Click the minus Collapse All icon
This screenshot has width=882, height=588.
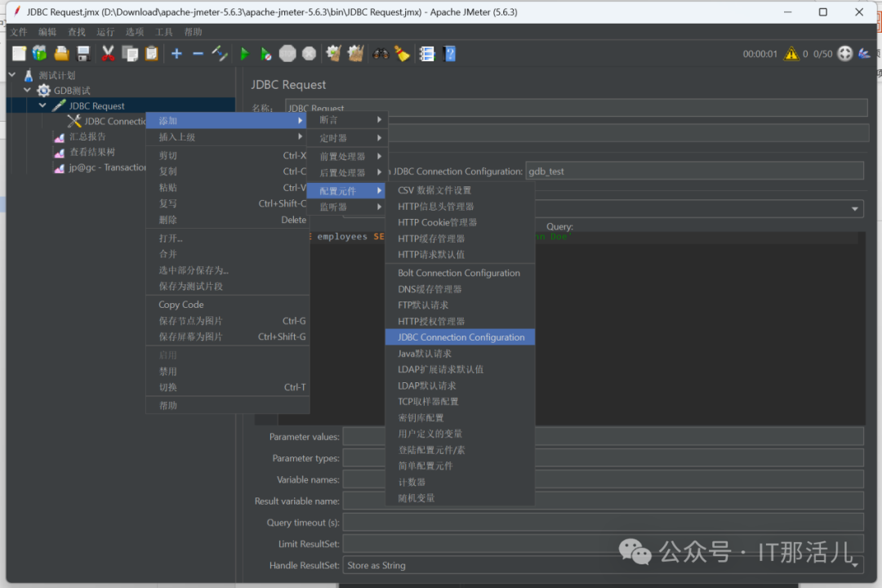pyautogui.click(x=198, y=53)
